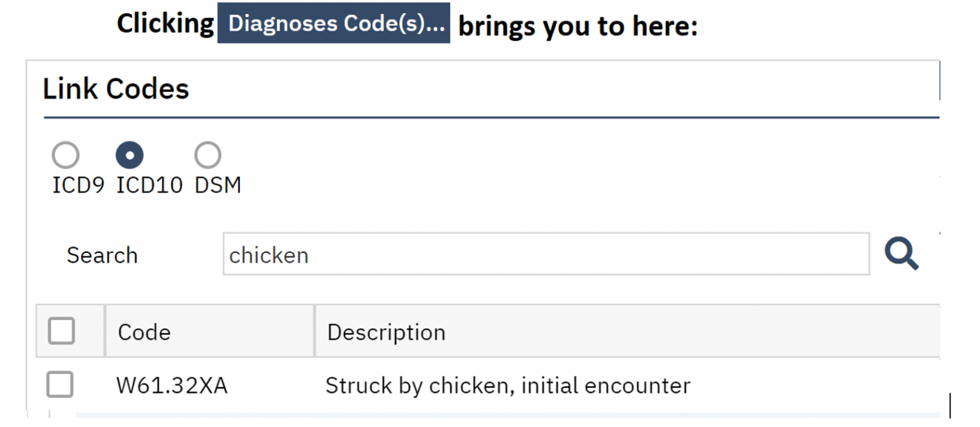Select the ICD10 radio button

(x=130, y=155)
